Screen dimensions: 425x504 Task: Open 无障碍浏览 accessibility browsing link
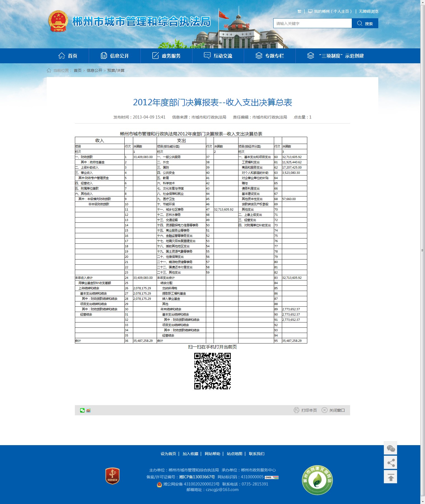[368, 11]
